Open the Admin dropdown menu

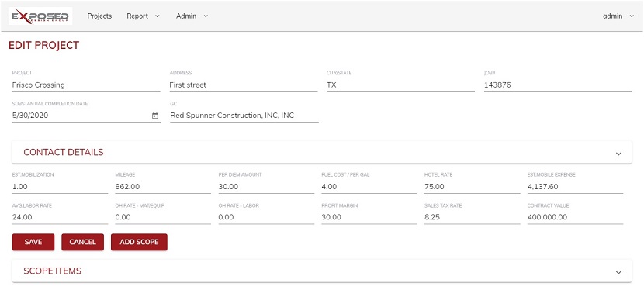(x=192, y=16)
